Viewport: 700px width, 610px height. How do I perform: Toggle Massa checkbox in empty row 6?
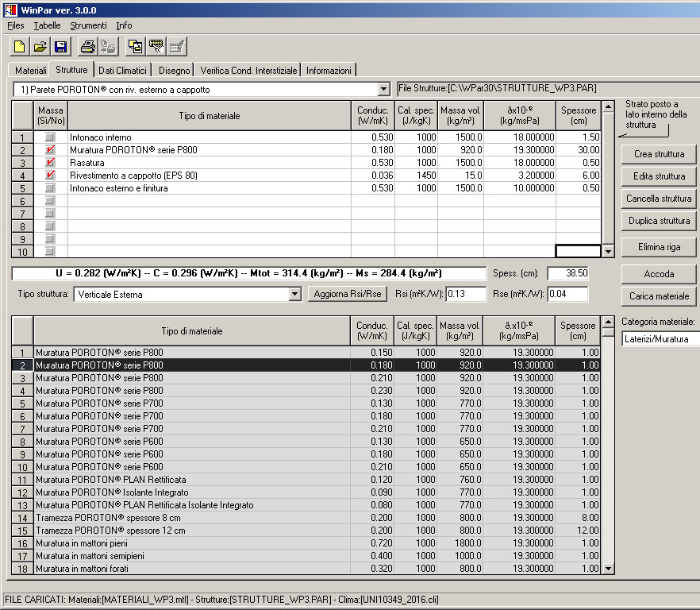point(50,201)
